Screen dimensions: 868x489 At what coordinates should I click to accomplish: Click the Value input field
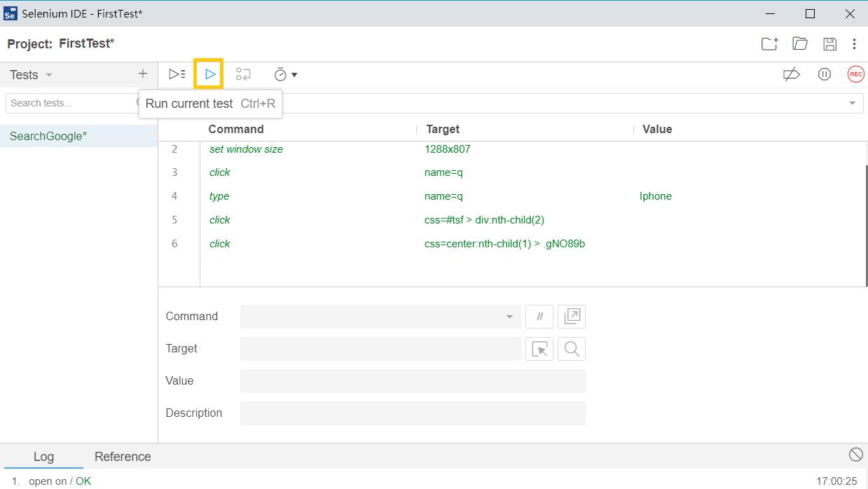click(x=413, y=381)
